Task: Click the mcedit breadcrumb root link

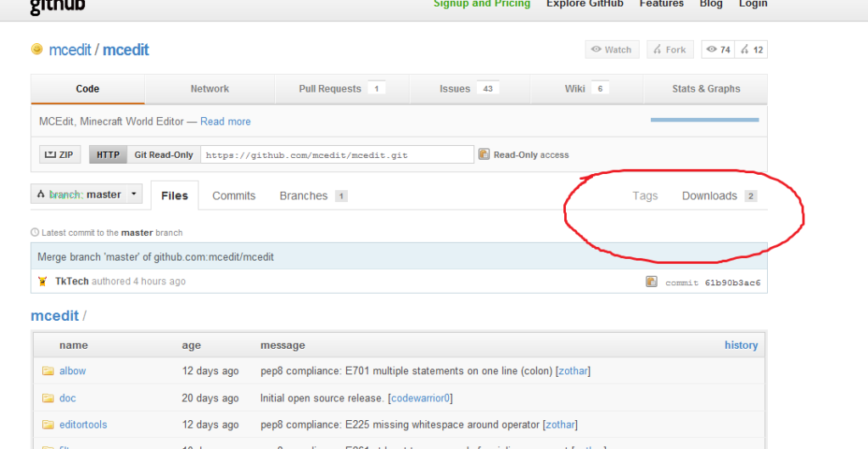Action: tap(55, 316)
